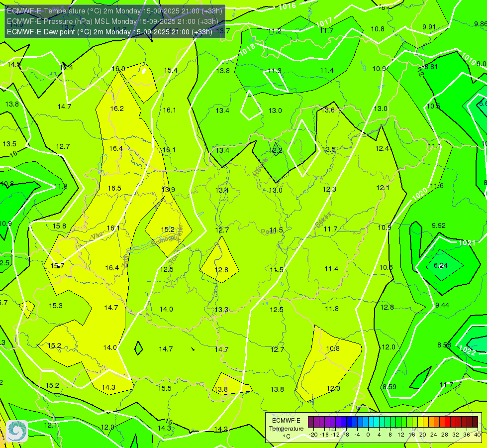Click the 1018 isobar label
The height and width of the screenshot is (448, 487).
coord(248,49)
